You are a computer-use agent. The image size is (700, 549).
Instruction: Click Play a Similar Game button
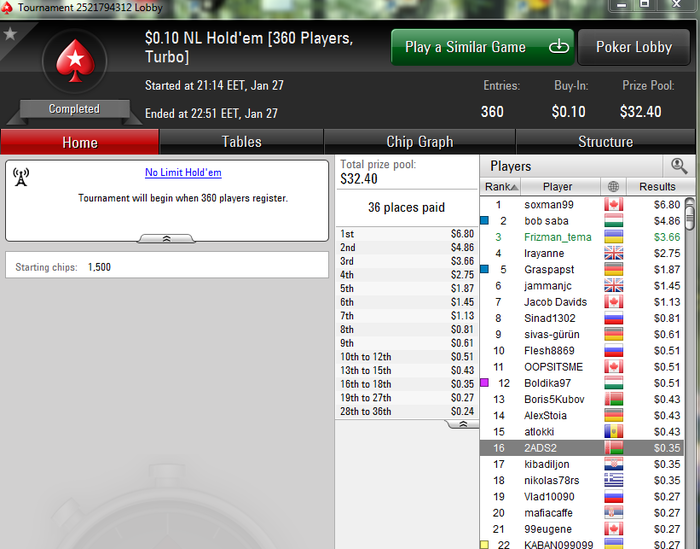click(x=482, y=47)
